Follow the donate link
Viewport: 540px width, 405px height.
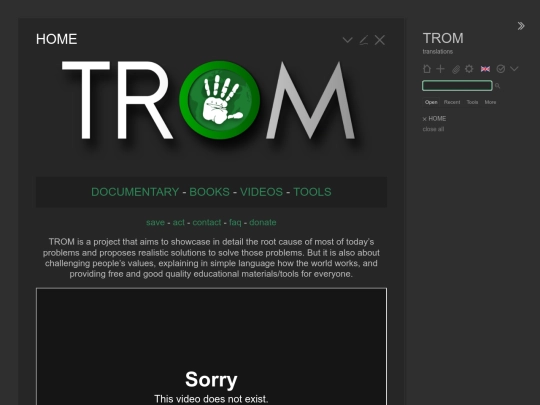tap(263, 222)
